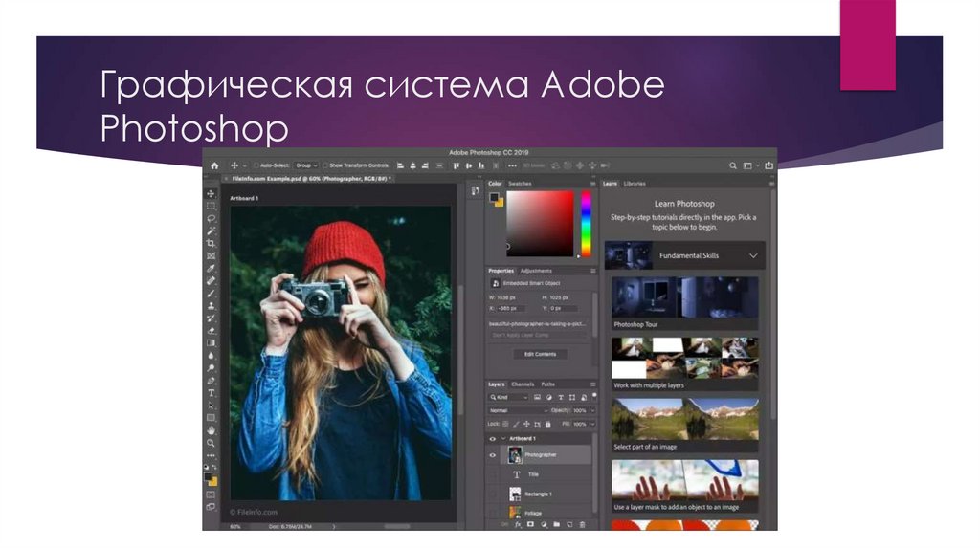The height and width of the screenshot is (549, 980).
Task: Enable the Auto-Select checkbox
Action: (256, 165)
